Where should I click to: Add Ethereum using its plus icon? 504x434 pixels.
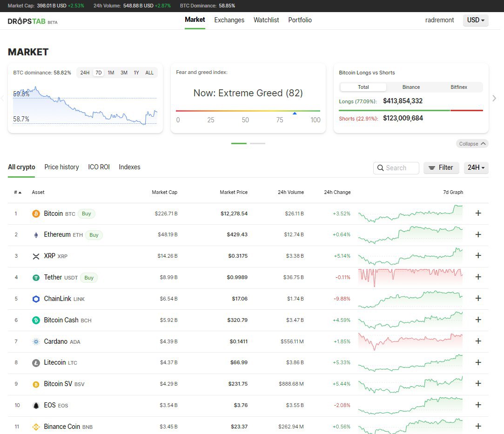(x=478, y=234)
